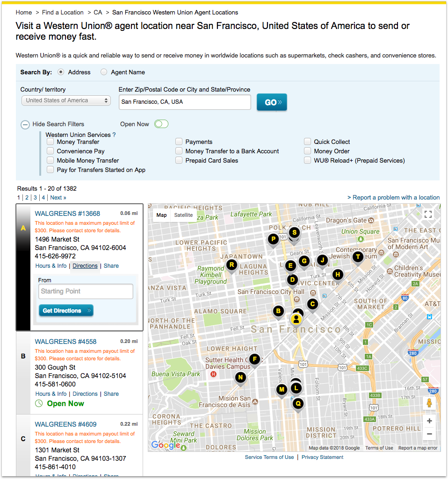Screen dimensions: 448x479
Task: Click map marker P
Action: tap(273, 239)
